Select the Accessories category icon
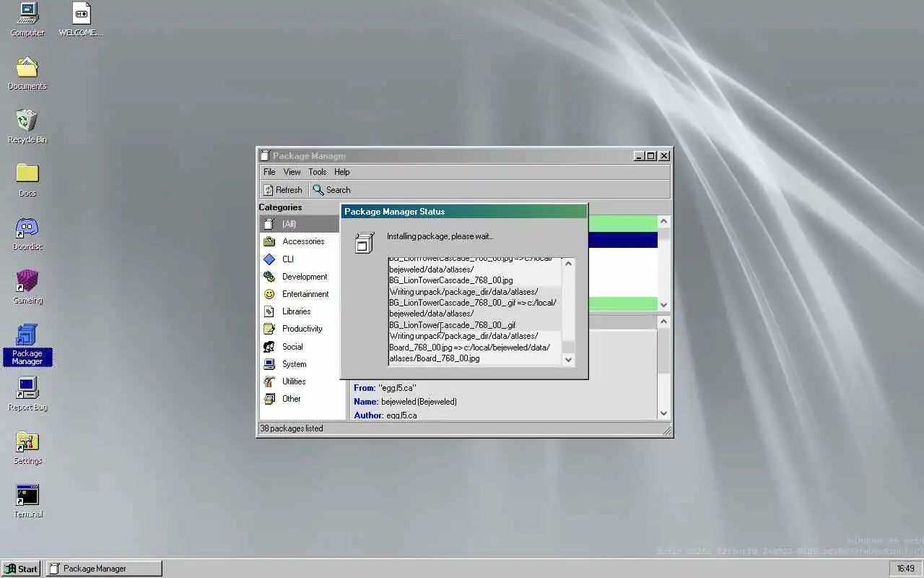This screenshot has width=924, height=578. coord(269,241)
